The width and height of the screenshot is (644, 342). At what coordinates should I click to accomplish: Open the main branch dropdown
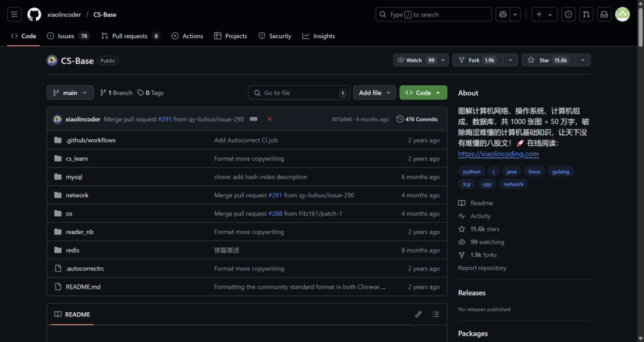pos(70,93)
